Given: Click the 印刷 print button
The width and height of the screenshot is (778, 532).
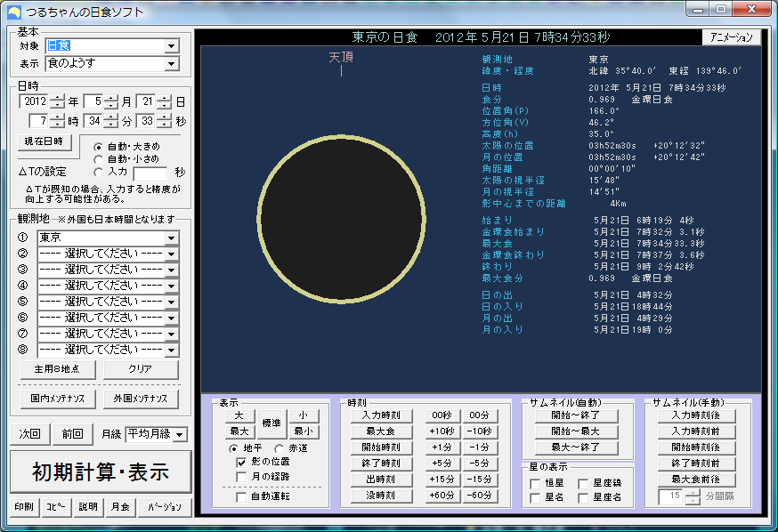Looking at the screenshot, I should pos(24,507).
